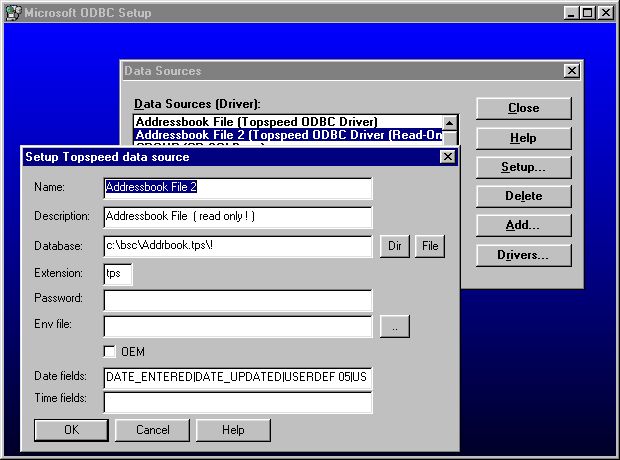Click the Password input field
The image size is (620, 460).
click(238, 300)
